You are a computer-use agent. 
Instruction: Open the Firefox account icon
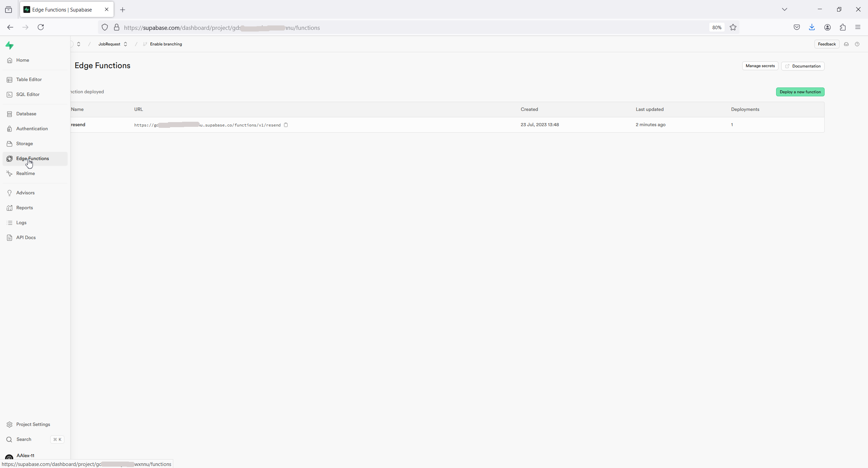pyautogui.click(x=827, y=27)
